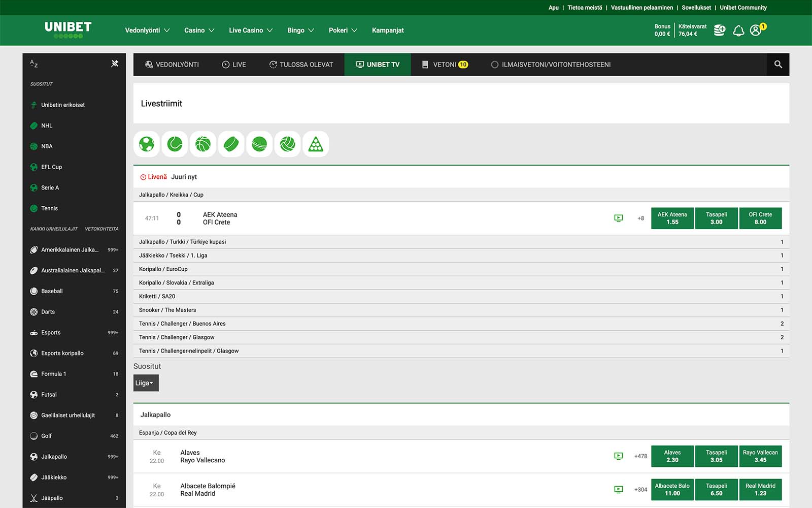
Task: Click the deposit coins icon
Action: click(x=720, y=30)
